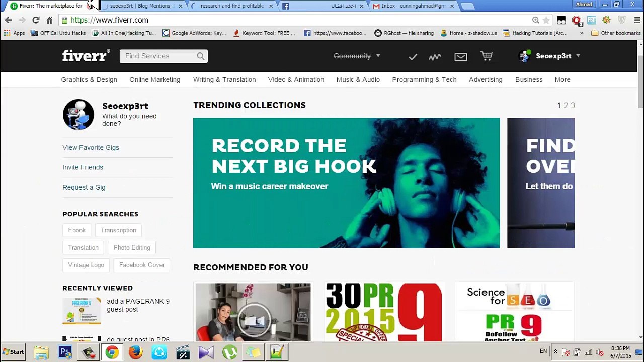Switch to the research and find profitable tab
Image resolution: width=644 pixels, height=362 pixels.
232,6
